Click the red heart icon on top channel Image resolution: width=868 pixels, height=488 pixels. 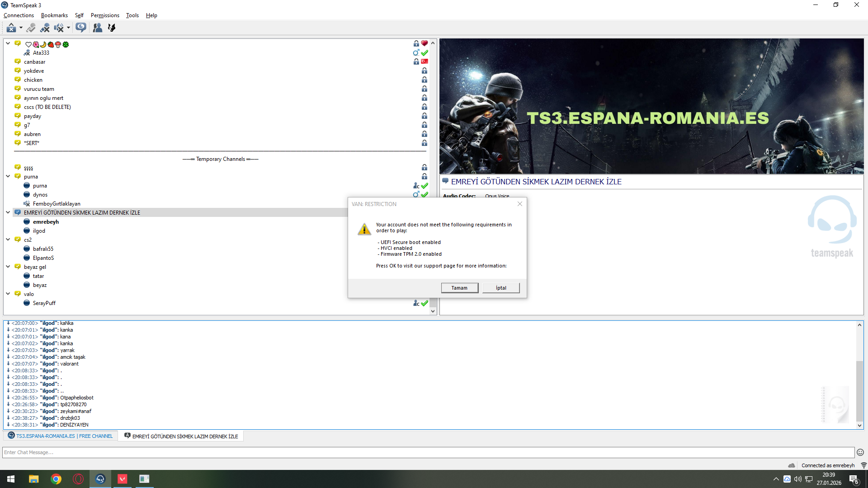[x=425, y=43]
